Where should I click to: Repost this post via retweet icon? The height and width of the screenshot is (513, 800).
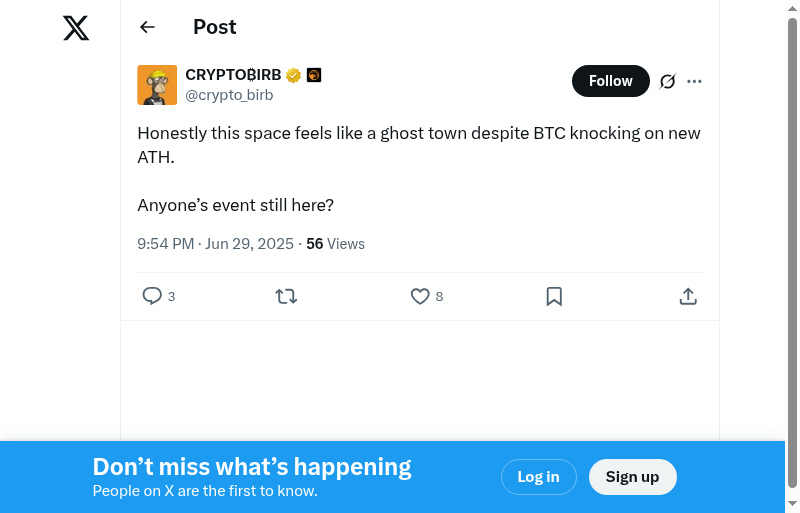pos(286,296)
